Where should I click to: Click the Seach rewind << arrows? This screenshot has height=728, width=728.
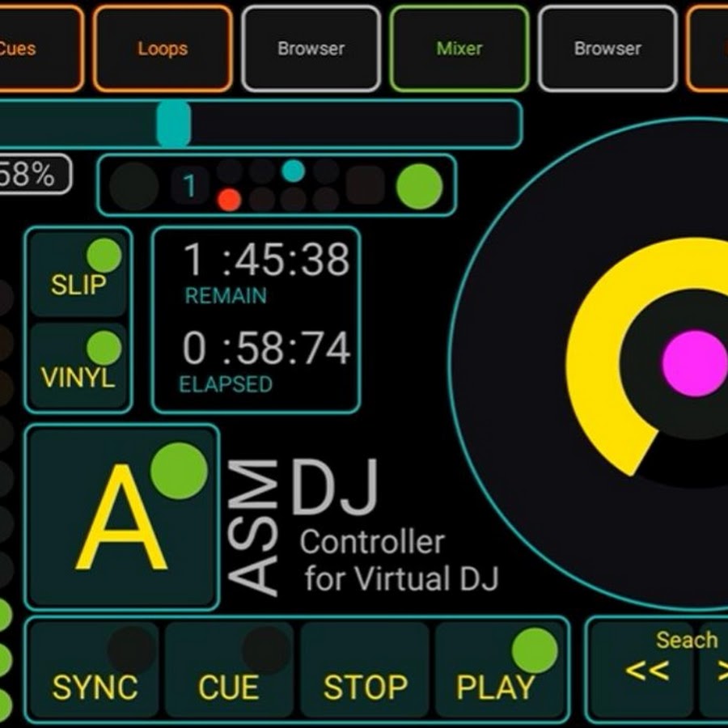[647, 671]
